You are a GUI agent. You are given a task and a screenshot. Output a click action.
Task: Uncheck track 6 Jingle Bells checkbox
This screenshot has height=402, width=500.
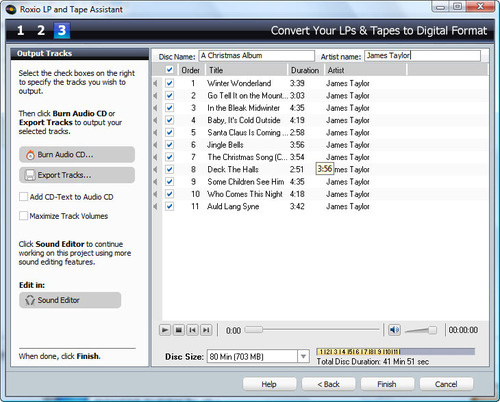tap(169, 145)
